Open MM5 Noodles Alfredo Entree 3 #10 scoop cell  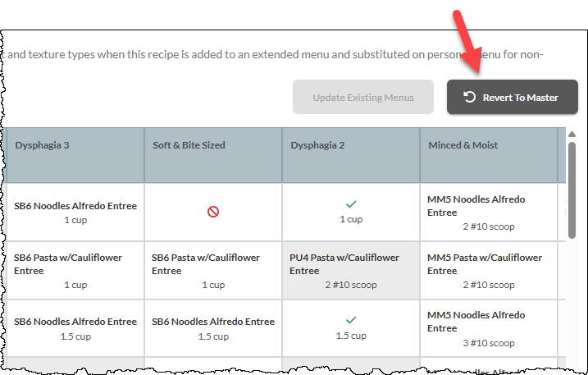(489, 328)
